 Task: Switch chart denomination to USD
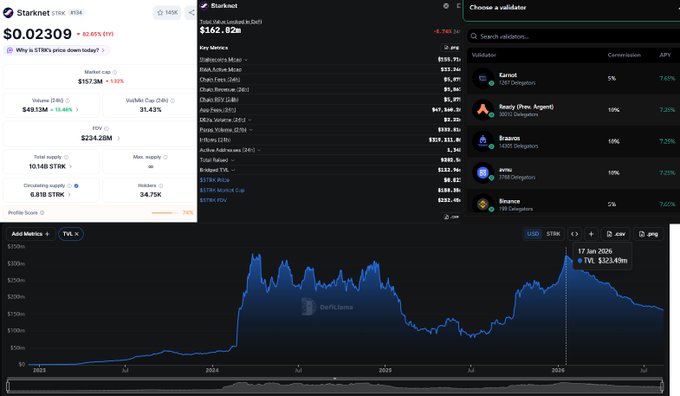coord(533,234)
